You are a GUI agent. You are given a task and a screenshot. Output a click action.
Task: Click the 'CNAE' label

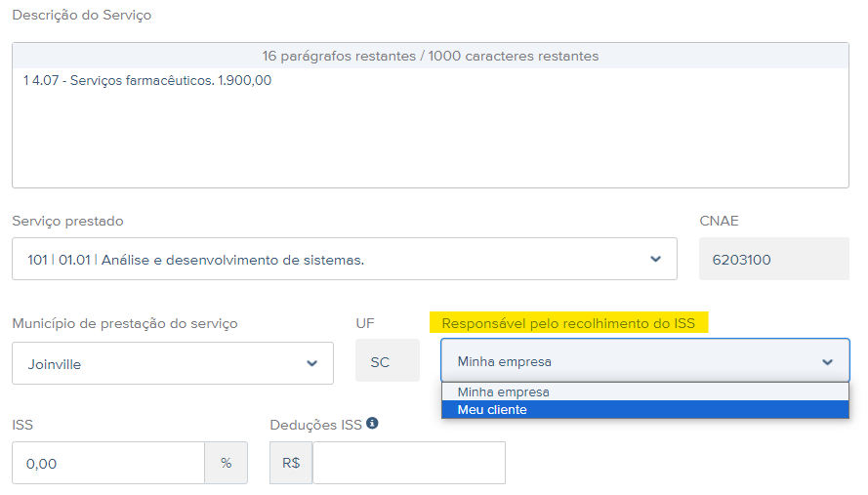(719, 221)
